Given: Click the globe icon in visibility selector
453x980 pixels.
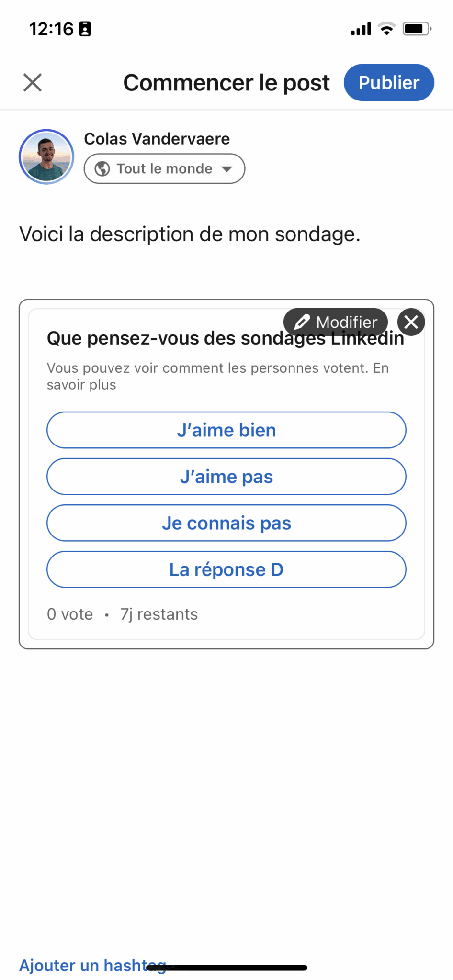Looking at the screenshot, I should coord(102,168).
